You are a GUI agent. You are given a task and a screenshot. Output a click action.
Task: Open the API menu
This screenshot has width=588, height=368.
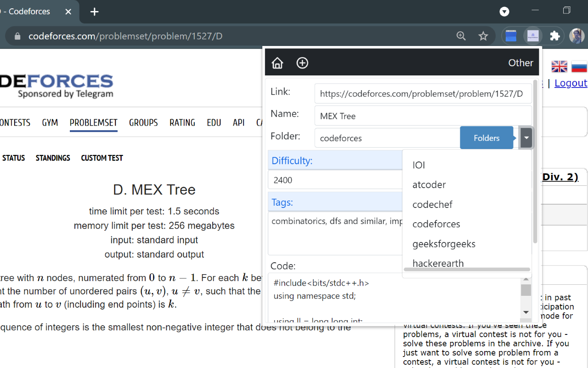pyautogui.click(x=239, y=122)
